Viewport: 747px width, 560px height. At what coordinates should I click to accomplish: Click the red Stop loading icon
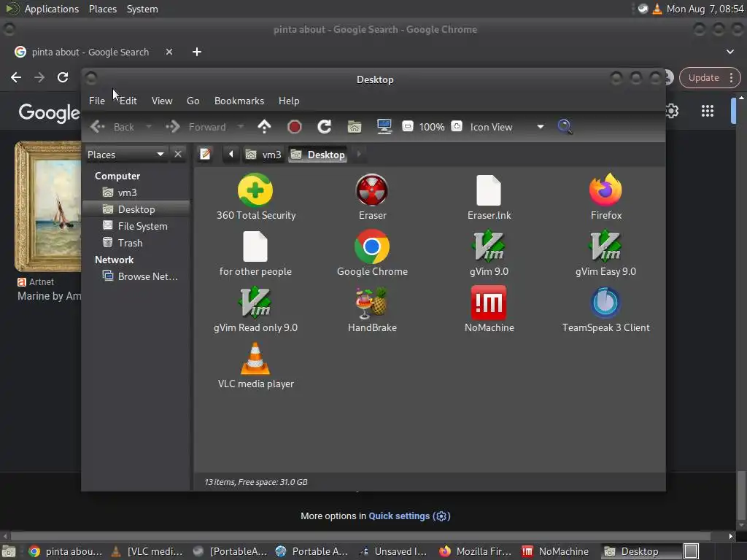point(295,127)
